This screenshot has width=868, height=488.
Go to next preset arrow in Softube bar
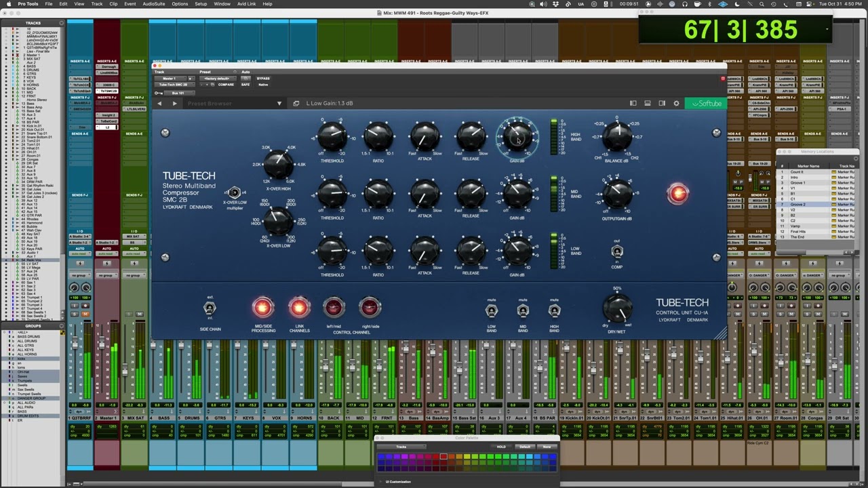(x=175, y=104)
